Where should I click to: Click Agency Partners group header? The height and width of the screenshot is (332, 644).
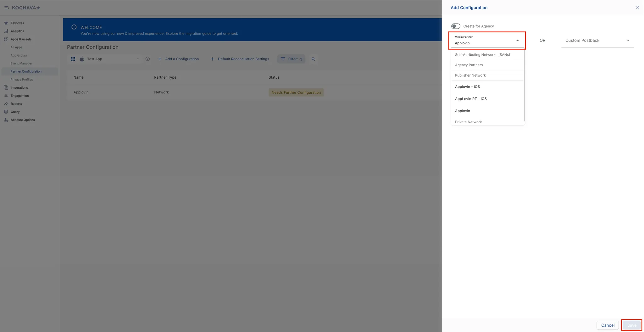tap(487, 65)
